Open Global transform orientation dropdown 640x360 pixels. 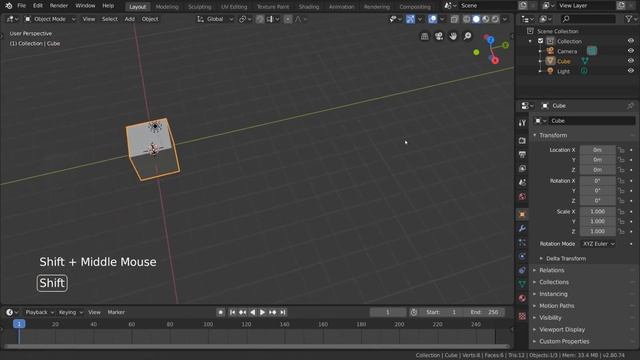point(215,19)
